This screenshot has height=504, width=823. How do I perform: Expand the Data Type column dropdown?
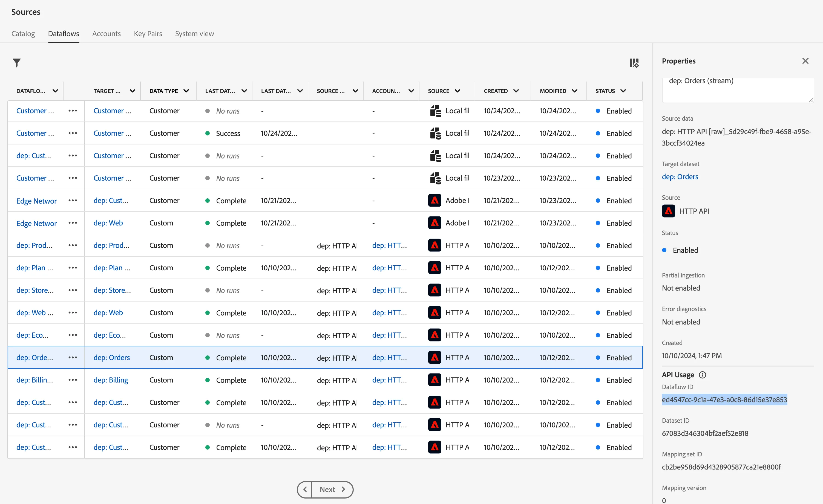coord(186,91)
